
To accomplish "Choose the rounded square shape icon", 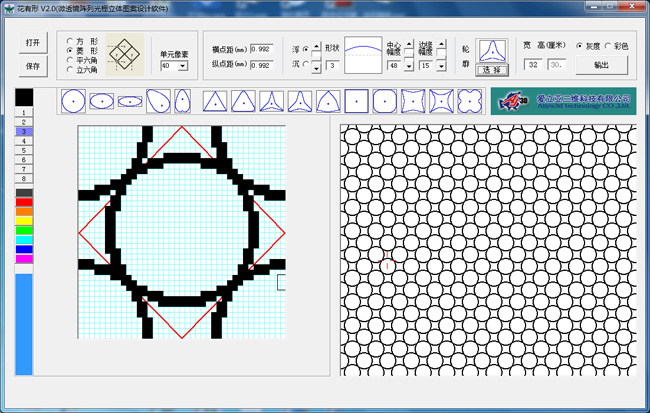I will click(385, 101).
